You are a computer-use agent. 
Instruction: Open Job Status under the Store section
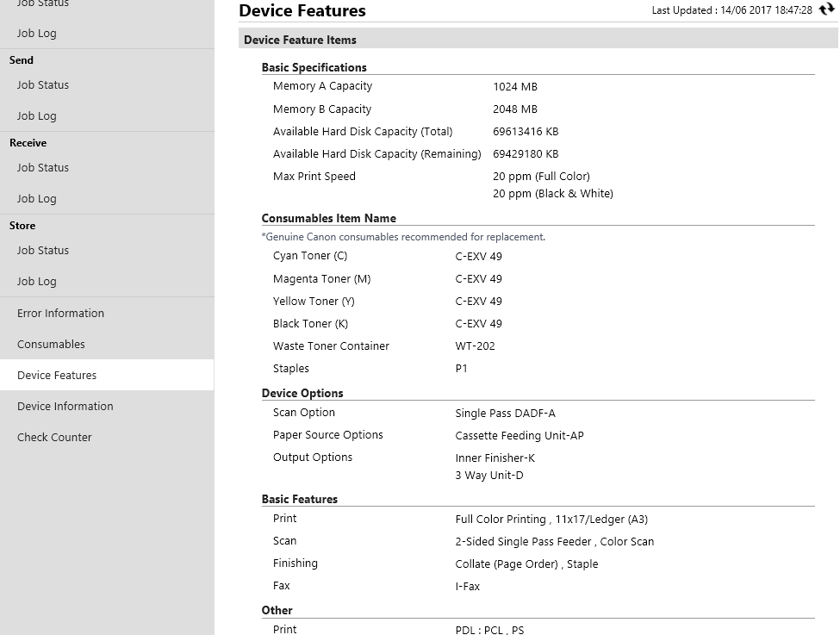(x=43, y=251)
